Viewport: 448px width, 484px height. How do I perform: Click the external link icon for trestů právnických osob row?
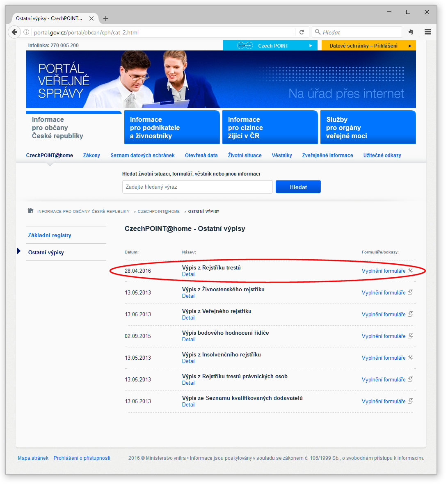[x=410, y=379]
